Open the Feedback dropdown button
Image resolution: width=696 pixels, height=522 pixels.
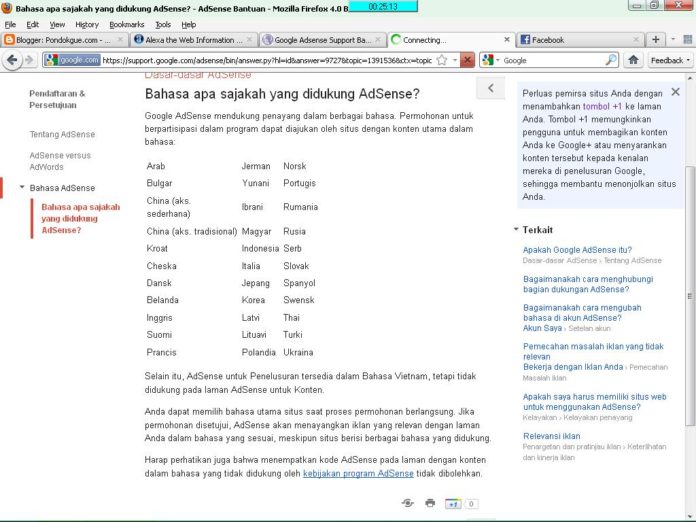tap(670, 60)
